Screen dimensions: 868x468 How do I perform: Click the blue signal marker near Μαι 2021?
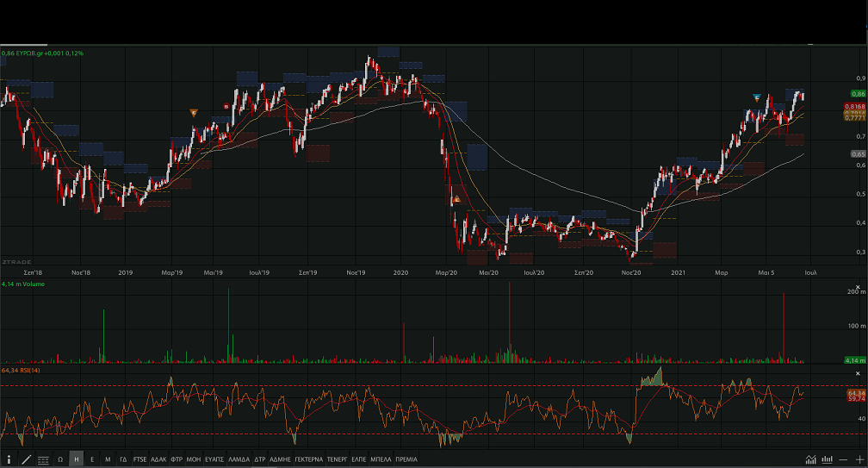[757, 97]
